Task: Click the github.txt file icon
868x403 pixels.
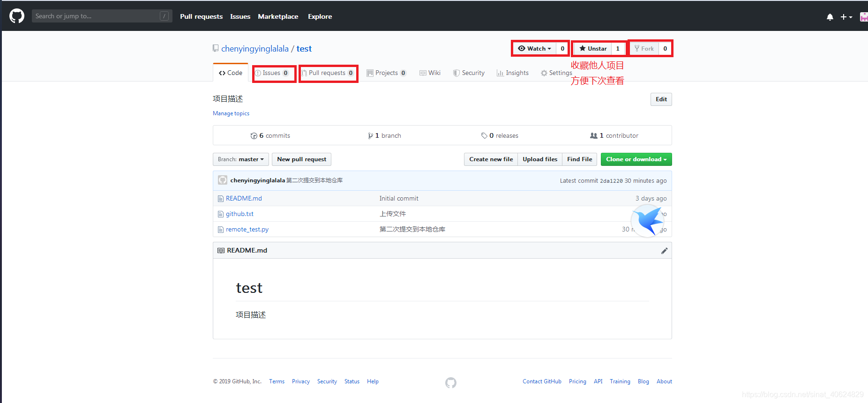Action: (x=221, y=214)
